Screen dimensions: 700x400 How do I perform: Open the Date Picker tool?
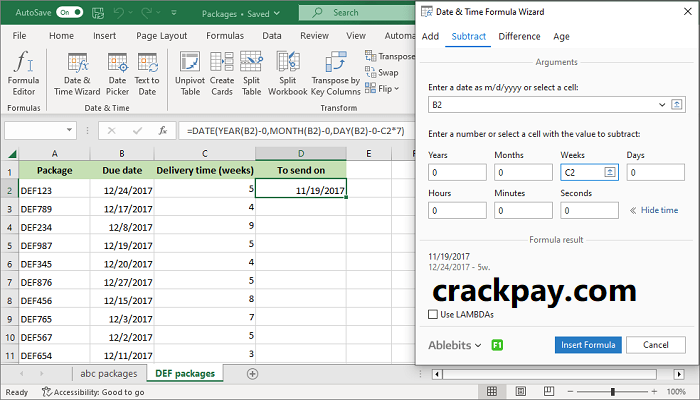click(117, 74)
